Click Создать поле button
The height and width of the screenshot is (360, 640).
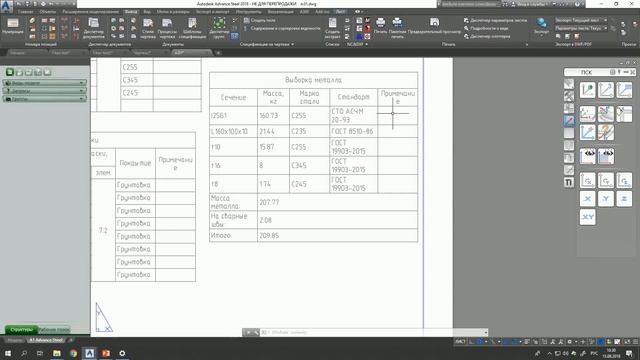coord(260,20)
